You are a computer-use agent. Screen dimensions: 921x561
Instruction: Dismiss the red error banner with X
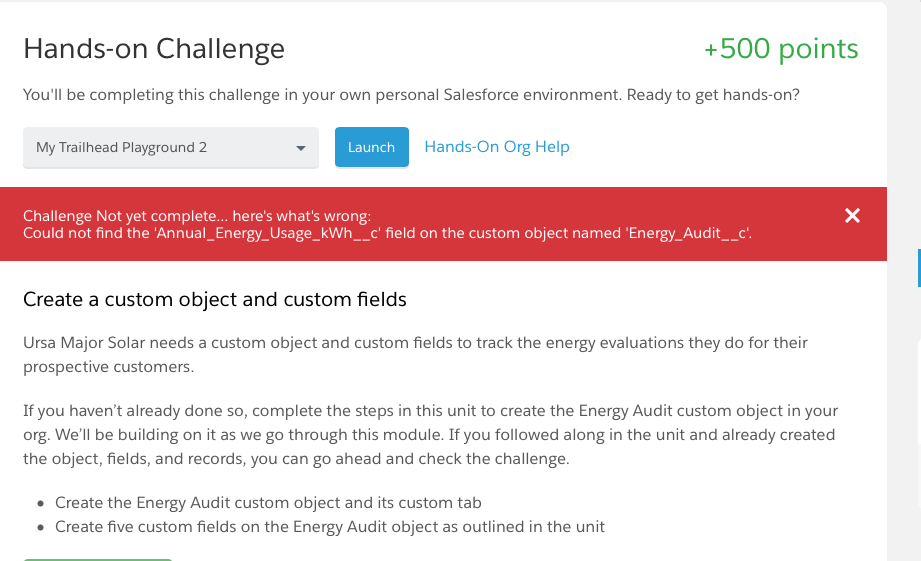pos(852,216)
